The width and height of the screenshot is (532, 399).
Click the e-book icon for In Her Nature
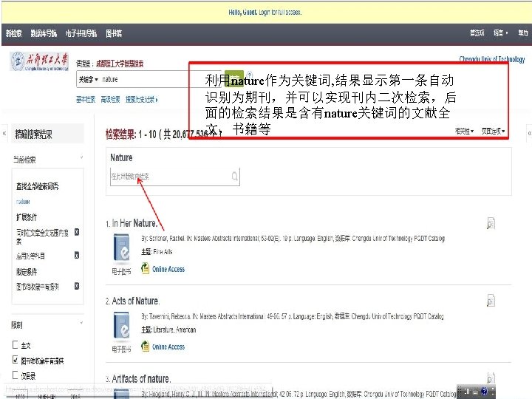click(122, 248)
